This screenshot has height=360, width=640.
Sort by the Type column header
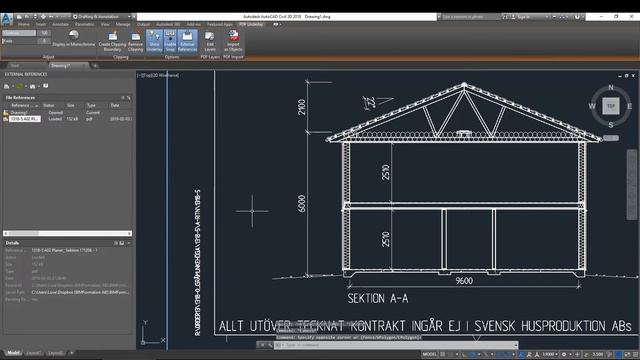[91, 105]
